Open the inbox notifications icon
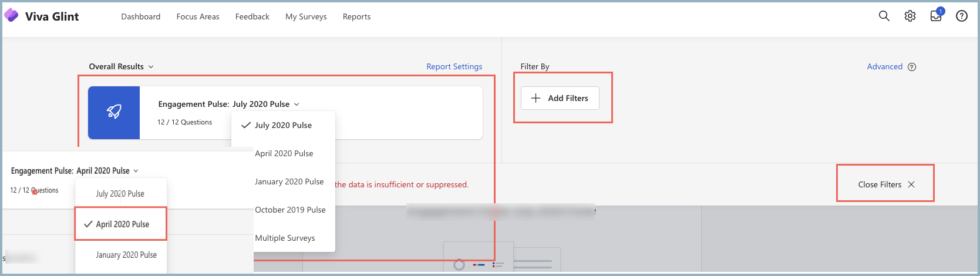Image resolution: width=980 pixels, height=276 pixels. pyautogui.click(x=936, y=16)
